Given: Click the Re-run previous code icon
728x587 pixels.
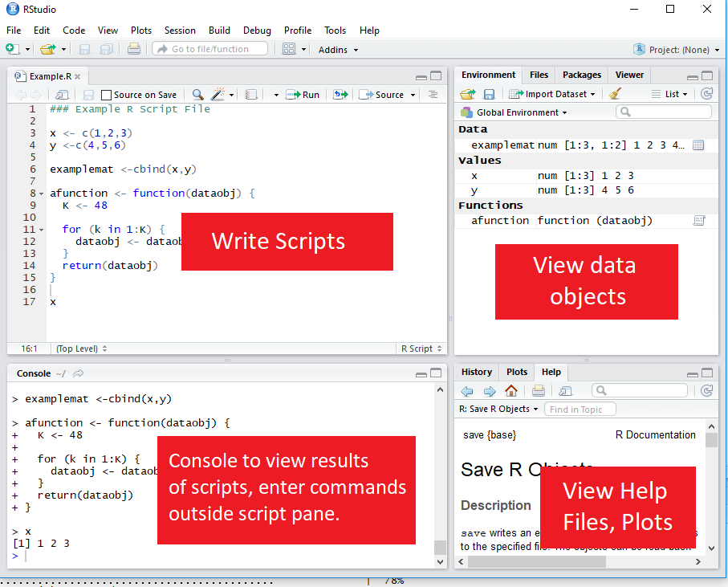Looking at the screenshot, I should pyautogui.click(x=340, y=95).
